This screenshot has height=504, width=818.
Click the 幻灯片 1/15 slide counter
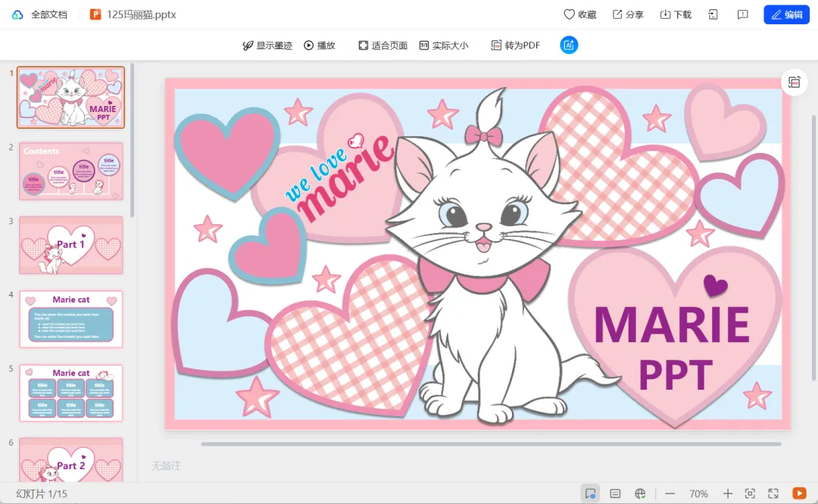pos(42,493)
